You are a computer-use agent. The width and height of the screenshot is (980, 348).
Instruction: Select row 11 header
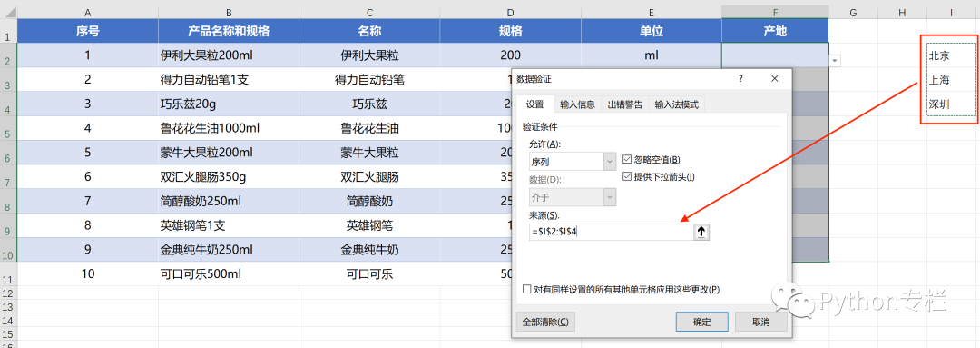[8, 274]
